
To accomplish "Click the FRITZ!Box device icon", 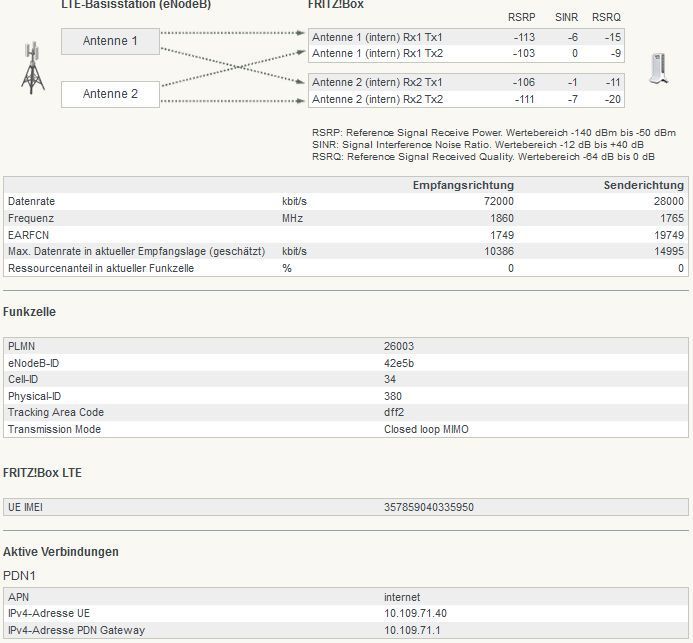I will point(658,68).
